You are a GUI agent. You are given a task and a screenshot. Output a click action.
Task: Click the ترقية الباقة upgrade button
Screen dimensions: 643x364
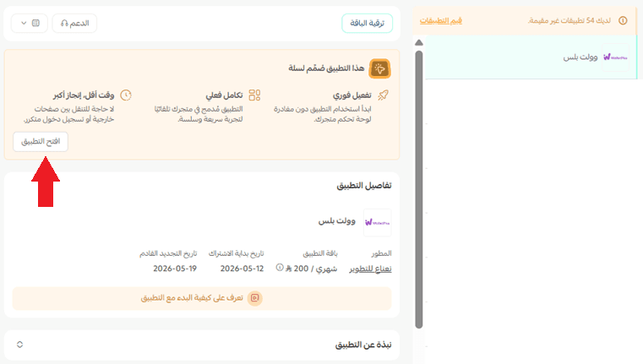click(x=367, y=23)
